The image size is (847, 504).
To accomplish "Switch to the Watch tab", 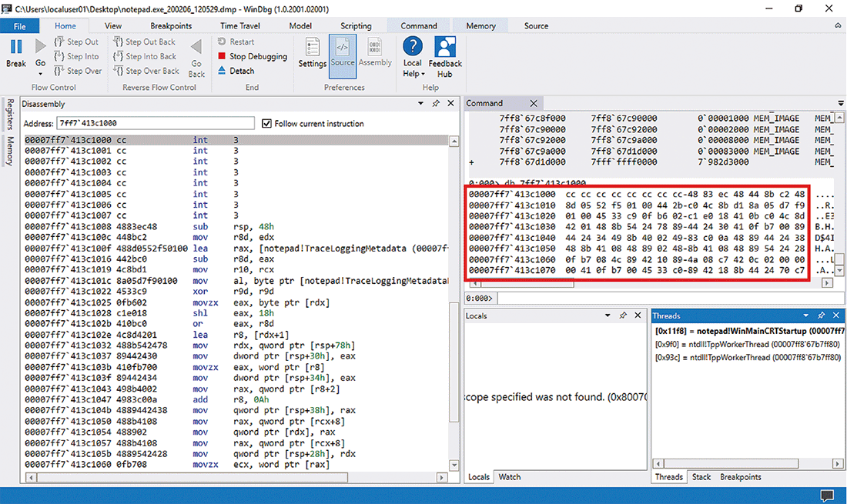I will tap(509, 477).
